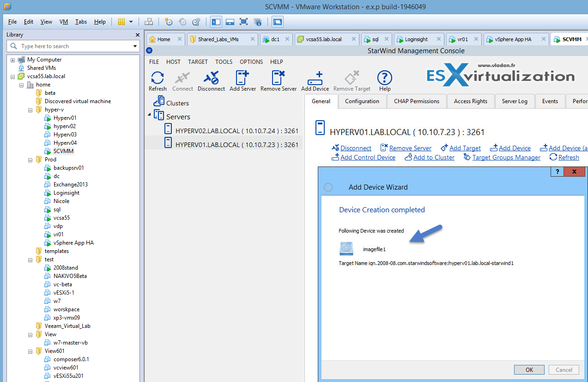This screenshot has height=382, width=588.
Task: Take a snapshot using the VMware toolbar icon
Action: [169, 22]
